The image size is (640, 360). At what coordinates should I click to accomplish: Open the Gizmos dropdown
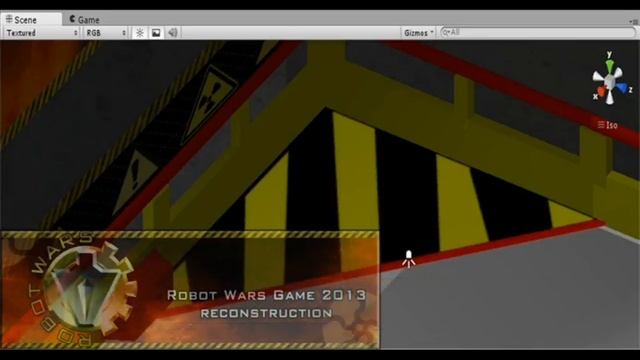click(419, 33)
